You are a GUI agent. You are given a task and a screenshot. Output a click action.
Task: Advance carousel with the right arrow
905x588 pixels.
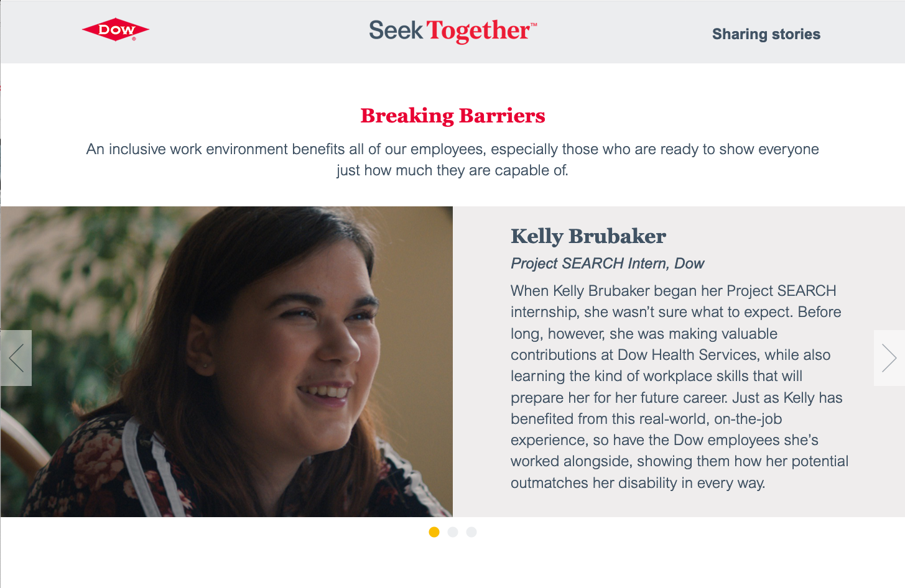pos(889,358)
